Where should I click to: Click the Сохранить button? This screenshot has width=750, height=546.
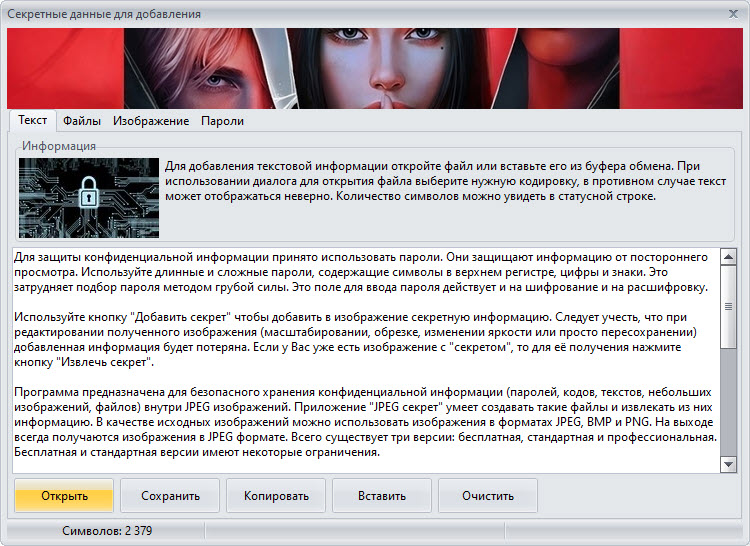(170, 496)
